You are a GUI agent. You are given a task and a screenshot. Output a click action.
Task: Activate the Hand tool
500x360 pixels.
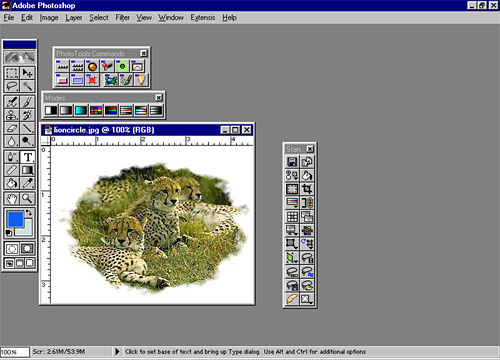coord(12,199)
